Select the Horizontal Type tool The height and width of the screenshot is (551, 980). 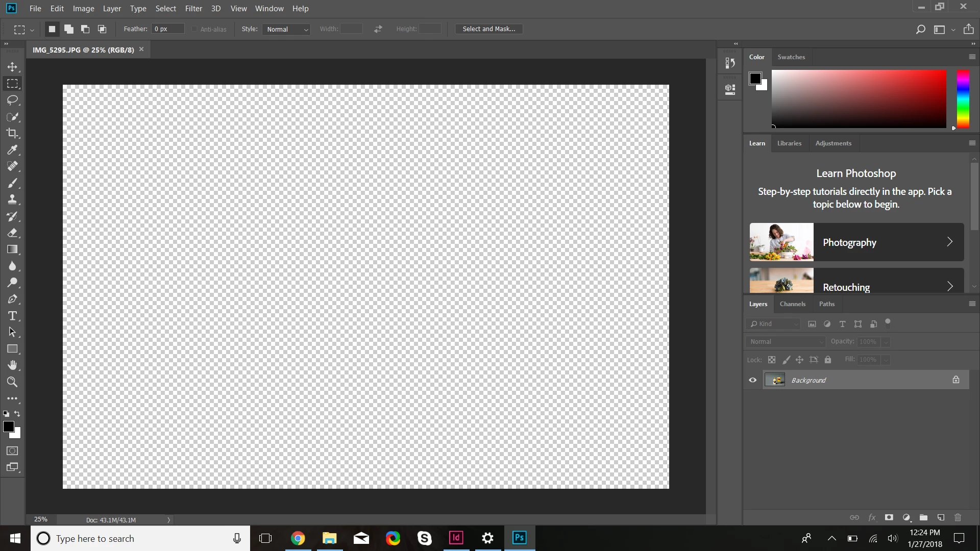tap(12, 316)
